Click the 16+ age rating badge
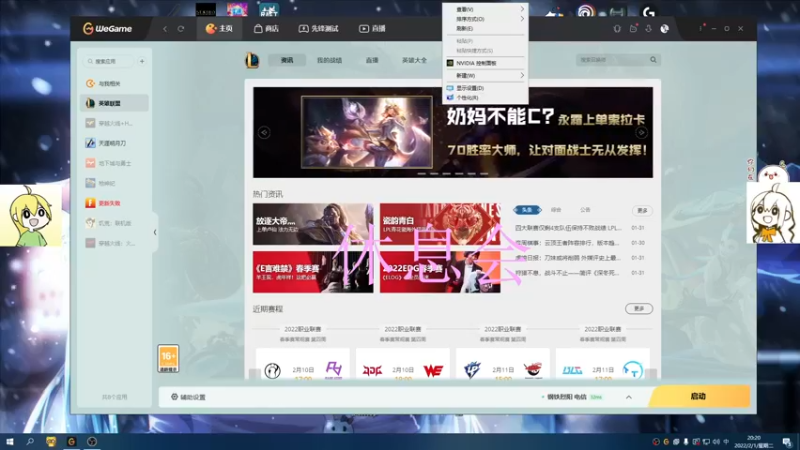Image resolution: width=800 pixels, height=450 pixels. point(168,358)
